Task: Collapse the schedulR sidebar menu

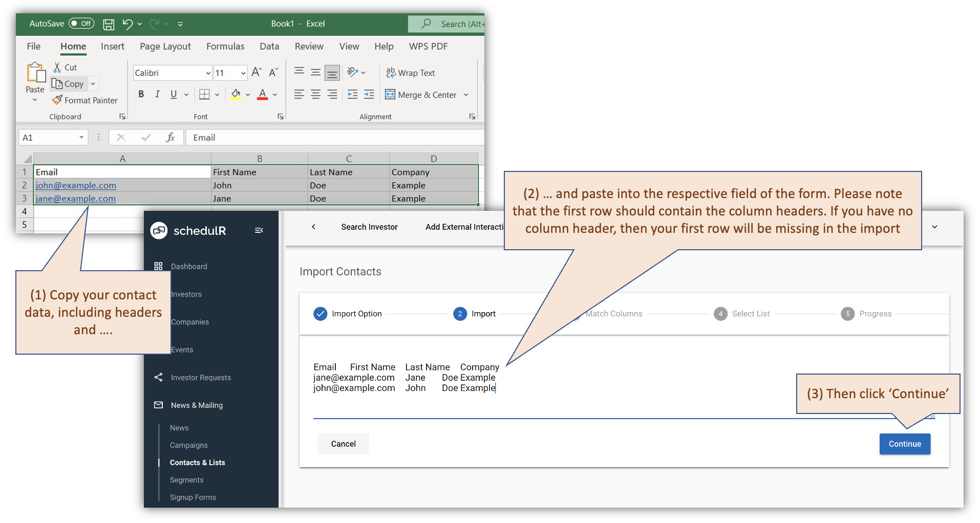Action: [x=259, y=230]
